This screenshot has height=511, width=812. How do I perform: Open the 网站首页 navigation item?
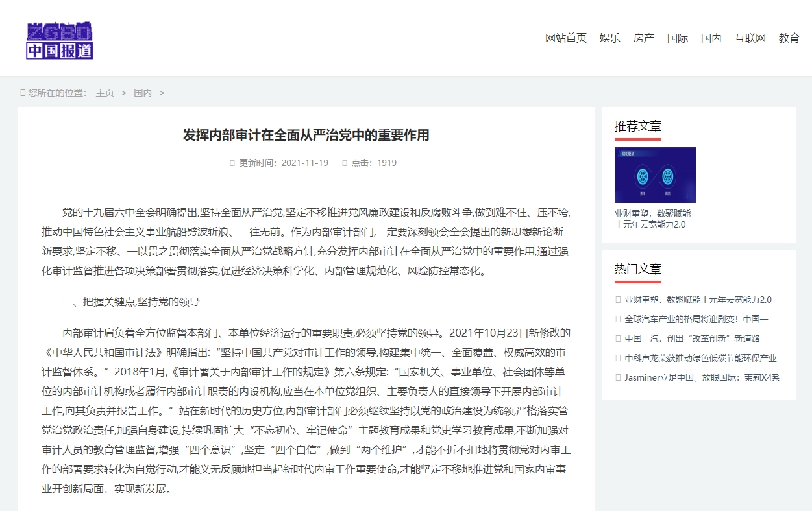[x=565, y=38]
